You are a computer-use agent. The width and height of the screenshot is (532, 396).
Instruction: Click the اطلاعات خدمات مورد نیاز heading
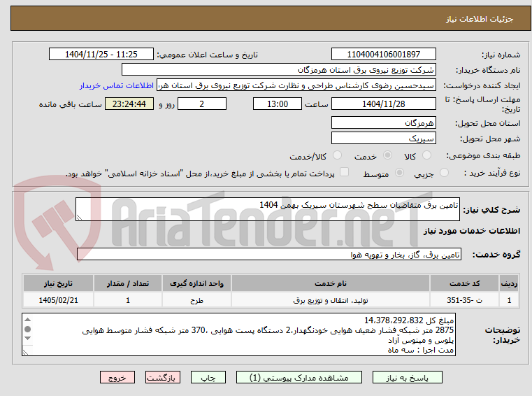471,231
